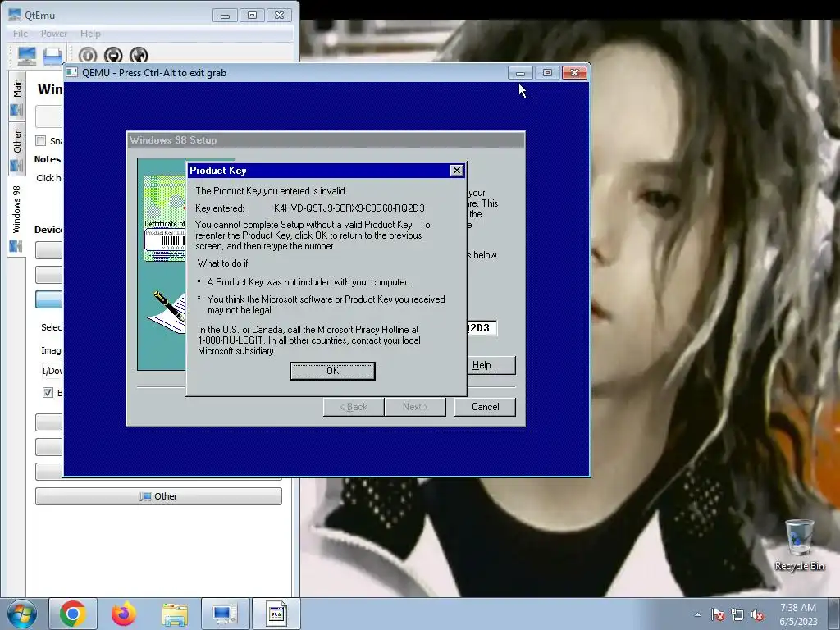
Task: Click the QtEmu title bar icon
Action: [15, 15]
